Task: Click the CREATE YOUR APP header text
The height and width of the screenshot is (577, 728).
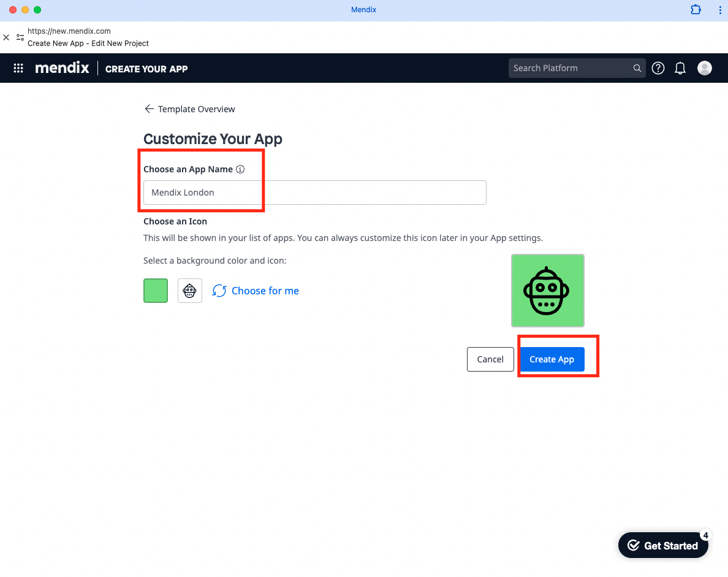Action: point(146,69)
